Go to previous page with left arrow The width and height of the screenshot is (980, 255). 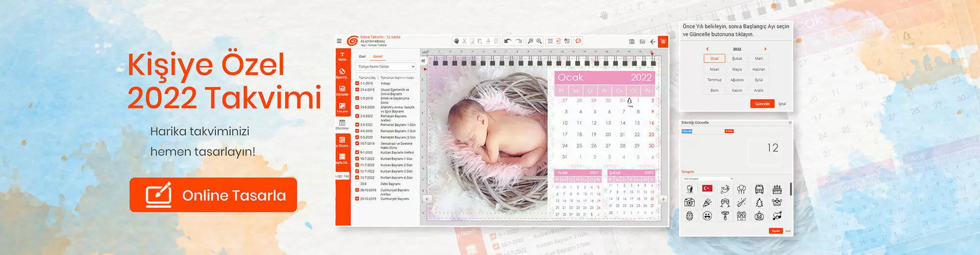coord(427,199)
